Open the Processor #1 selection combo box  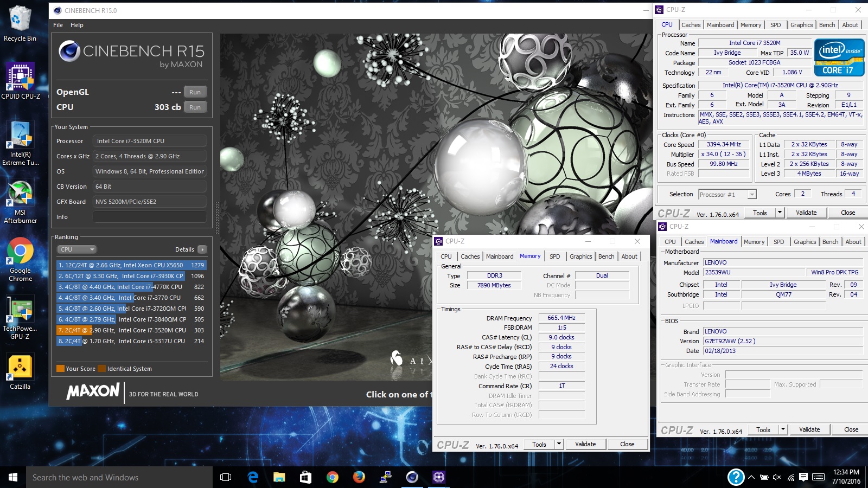727,194
